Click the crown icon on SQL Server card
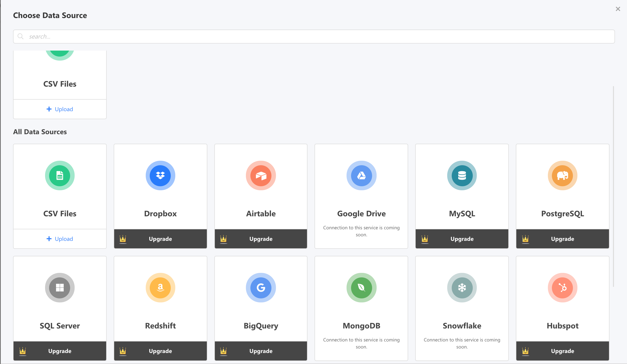627x364 pixels. pyautogui.click(x=23, y=351)
